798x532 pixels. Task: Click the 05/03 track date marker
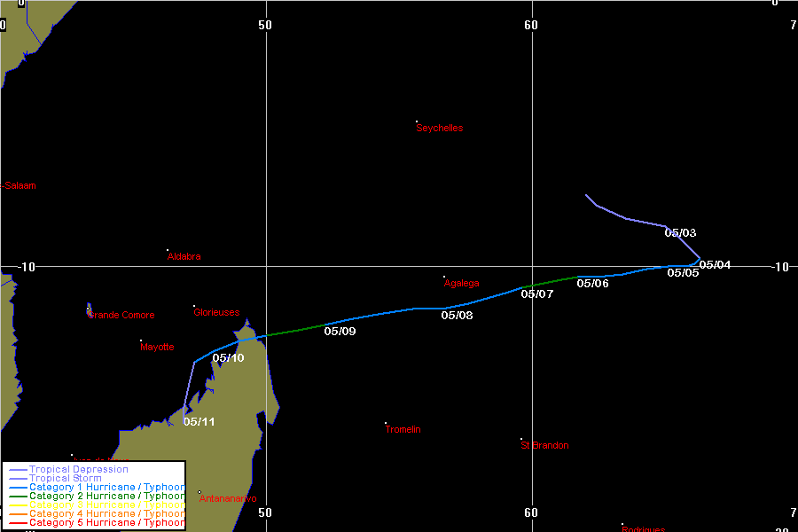680,233
